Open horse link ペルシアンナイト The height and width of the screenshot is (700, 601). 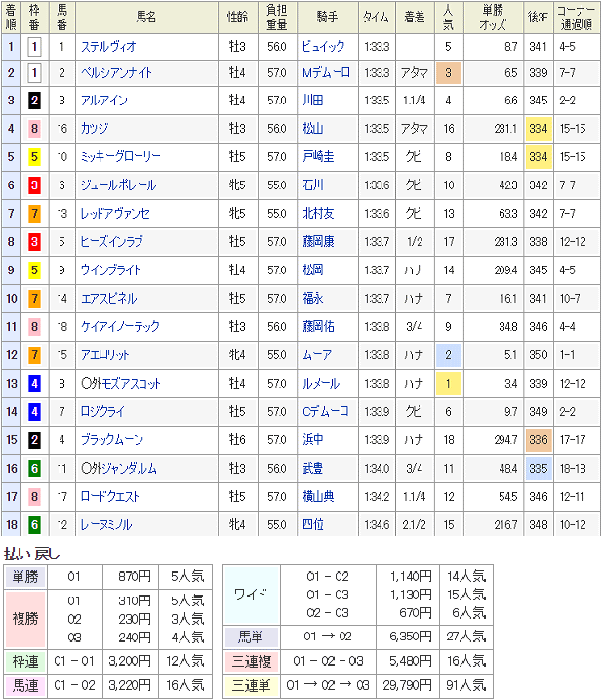pos(116,73)
